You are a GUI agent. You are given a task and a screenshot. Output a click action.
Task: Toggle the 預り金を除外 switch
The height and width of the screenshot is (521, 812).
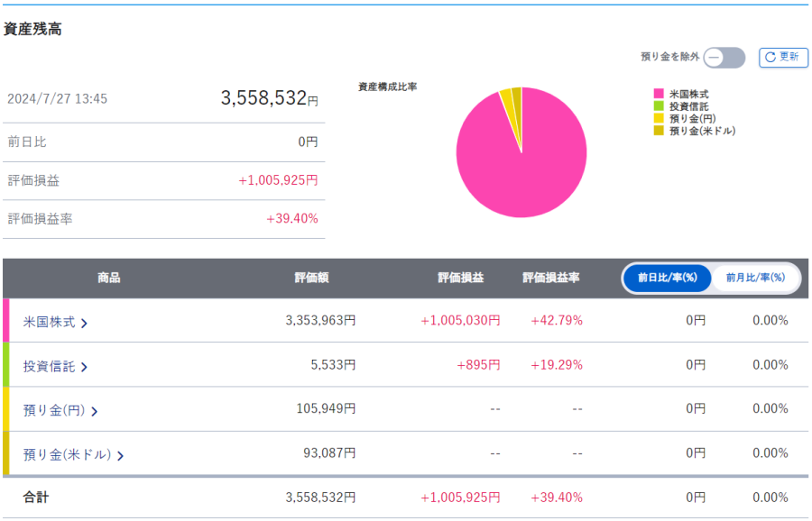[x=724, y=57]
